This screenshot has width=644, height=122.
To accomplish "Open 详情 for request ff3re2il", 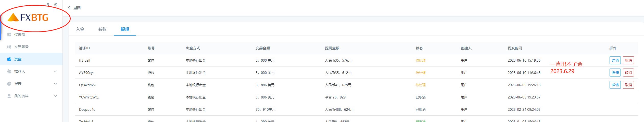I will [615, 60].
